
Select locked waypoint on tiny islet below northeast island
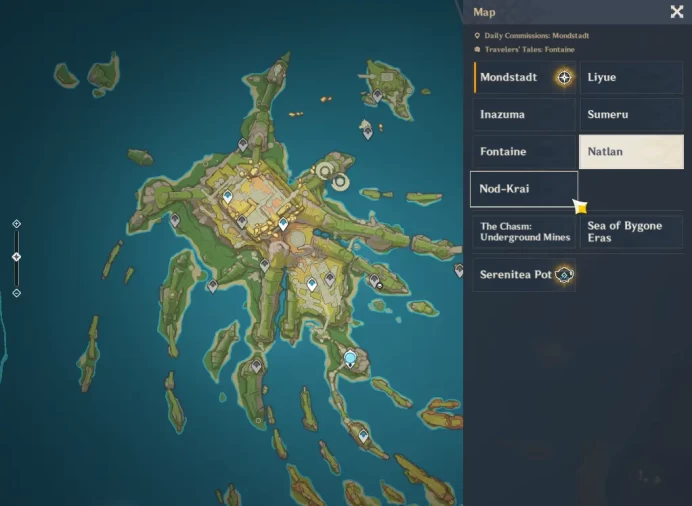(x=368, y=132)
